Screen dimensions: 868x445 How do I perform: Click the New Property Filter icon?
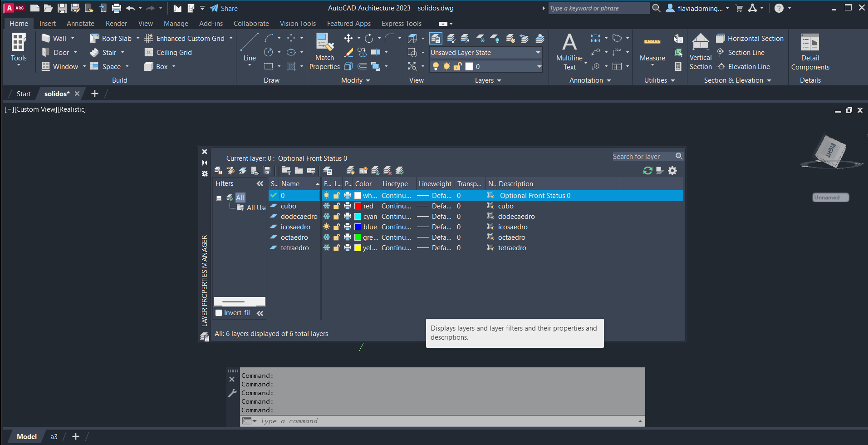tap(286, 170)
